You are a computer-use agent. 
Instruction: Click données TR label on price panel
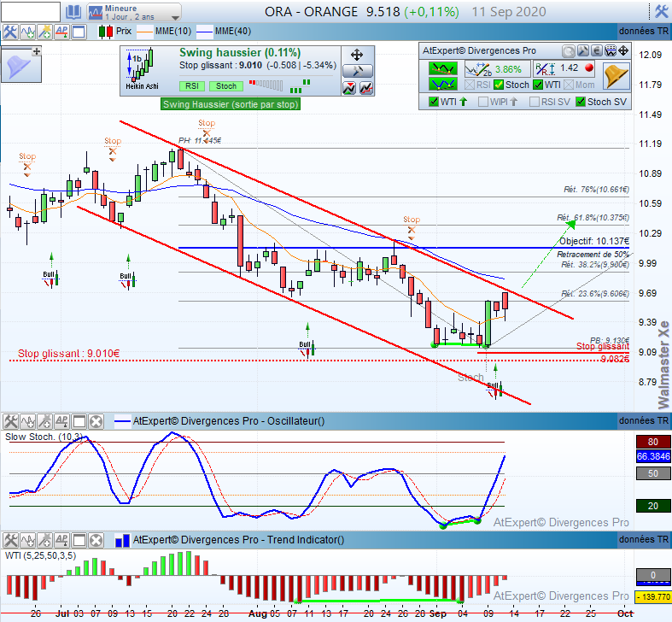[x=644, y=32]
